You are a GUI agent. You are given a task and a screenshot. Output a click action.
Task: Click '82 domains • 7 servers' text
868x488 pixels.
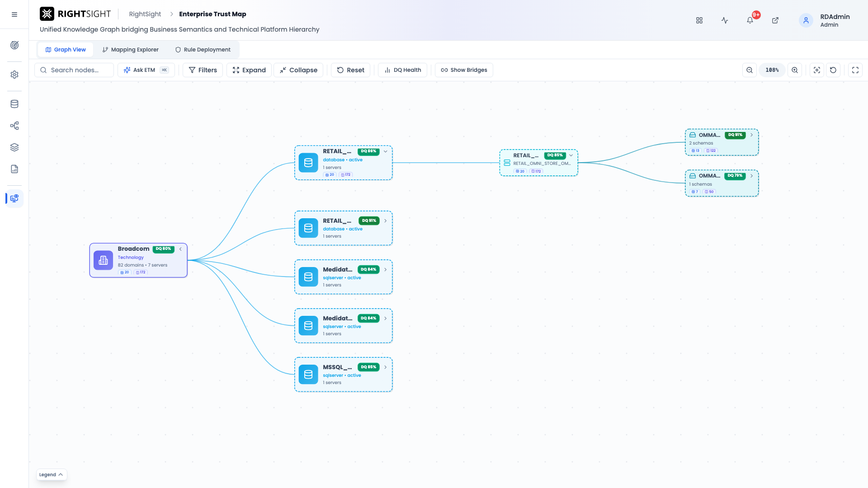pos(142,265)
